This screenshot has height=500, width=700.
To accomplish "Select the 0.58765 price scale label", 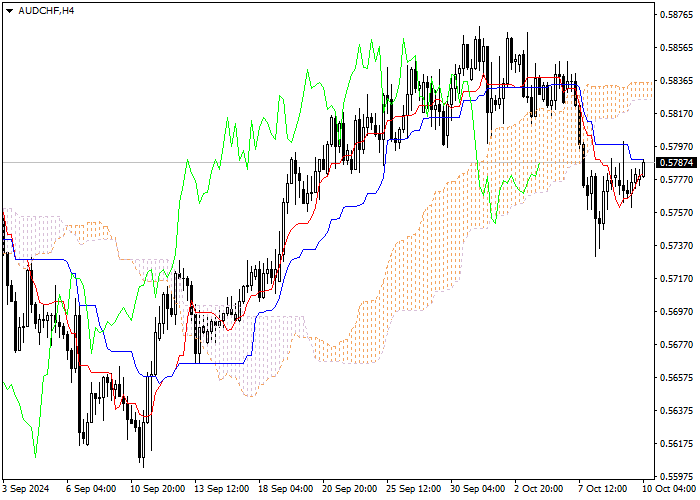I will (676, 15).
